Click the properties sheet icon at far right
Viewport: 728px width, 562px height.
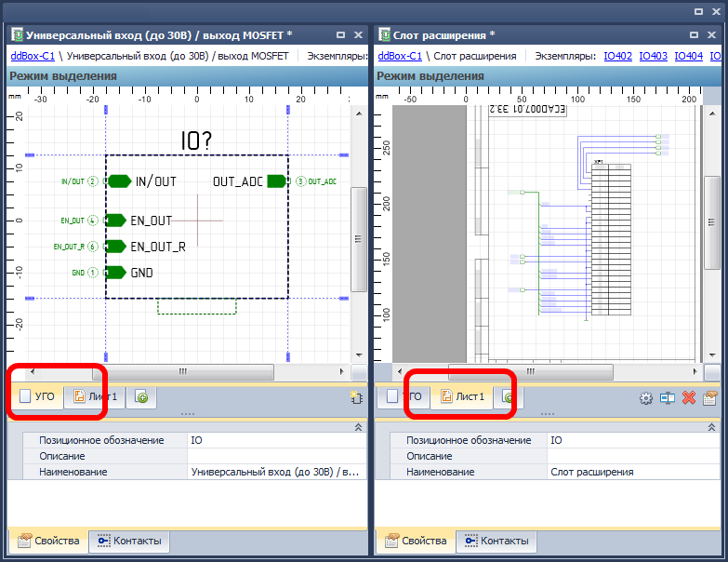click(x=710, y=397)
